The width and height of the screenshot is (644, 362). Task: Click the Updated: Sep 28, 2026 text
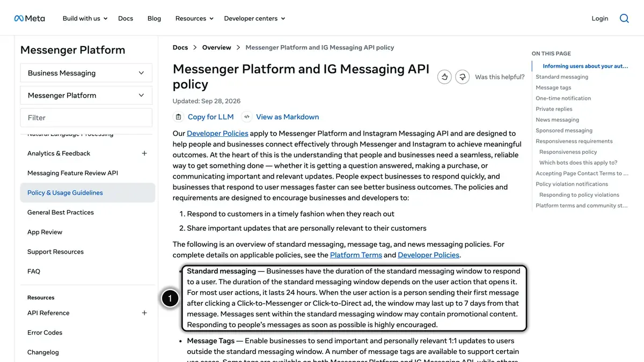pyautogui.click(x=207, y=101)
